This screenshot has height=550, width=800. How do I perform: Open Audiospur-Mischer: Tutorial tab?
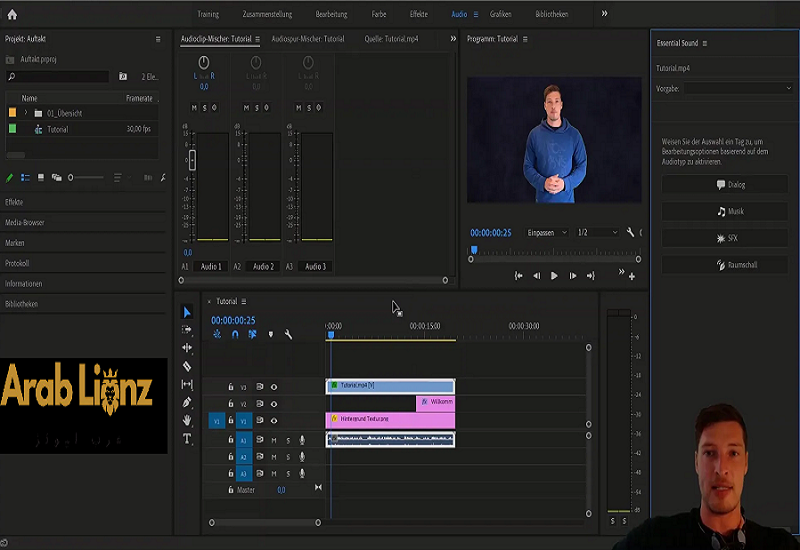pos(308,39)
